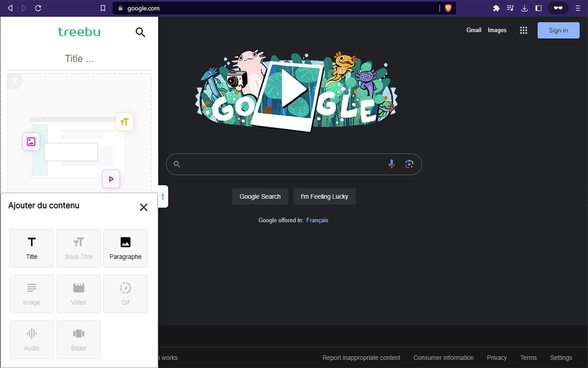Open Brave Shields lion icon
Image resolution: width=588 pixels, height=368 pixels.
tap(448, 8)
